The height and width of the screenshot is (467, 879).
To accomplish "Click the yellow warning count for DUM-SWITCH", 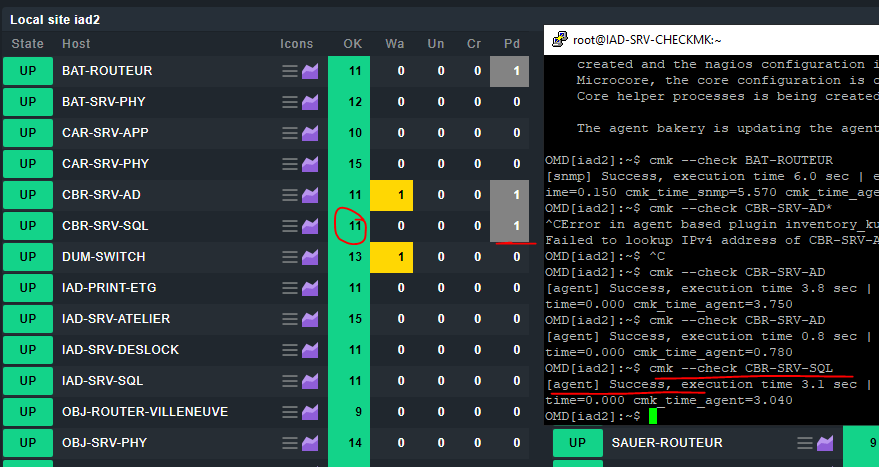I will point(400,257).
